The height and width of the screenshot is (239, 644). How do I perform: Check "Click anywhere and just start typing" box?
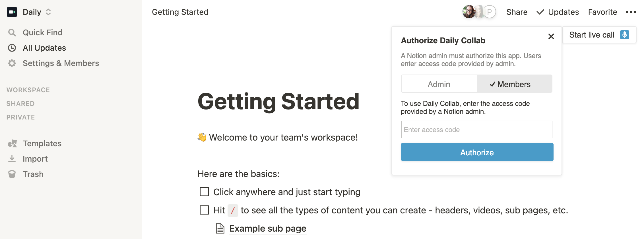tap(204, 192)
